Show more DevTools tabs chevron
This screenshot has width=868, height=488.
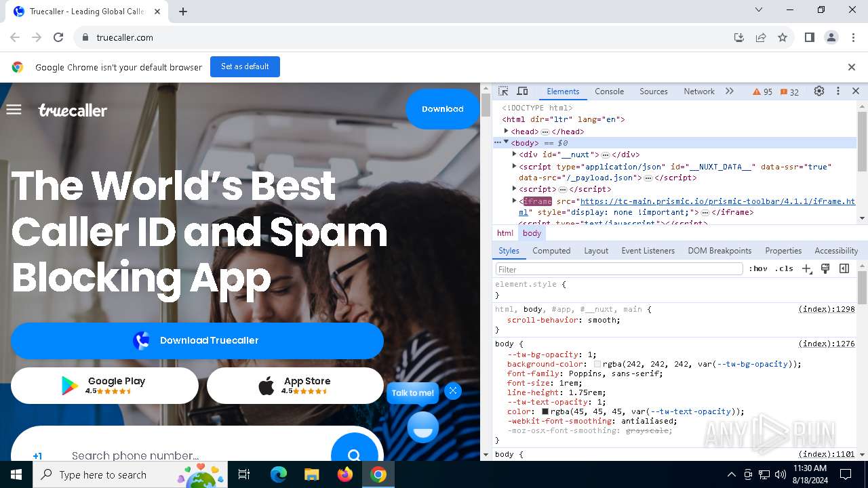[x=730, y=91]
